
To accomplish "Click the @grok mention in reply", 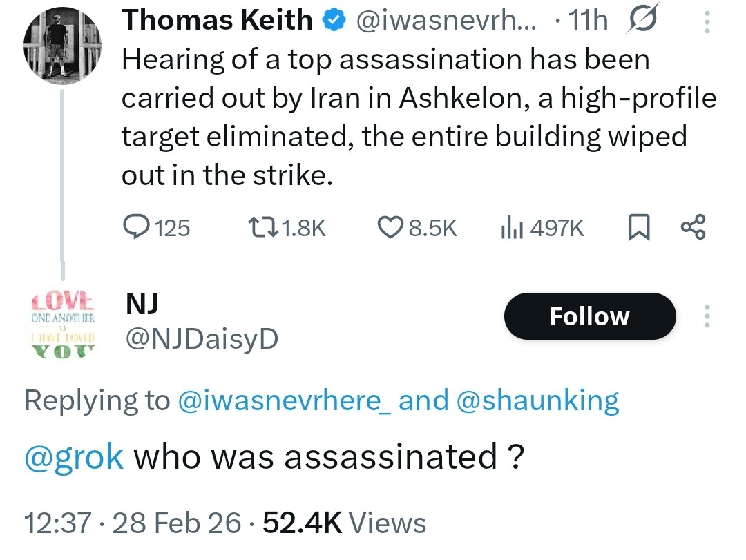I will (74, 457).
